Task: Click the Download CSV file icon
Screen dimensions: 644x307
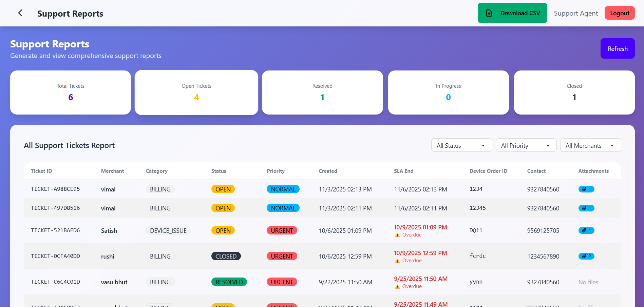Action: point(489,13)
